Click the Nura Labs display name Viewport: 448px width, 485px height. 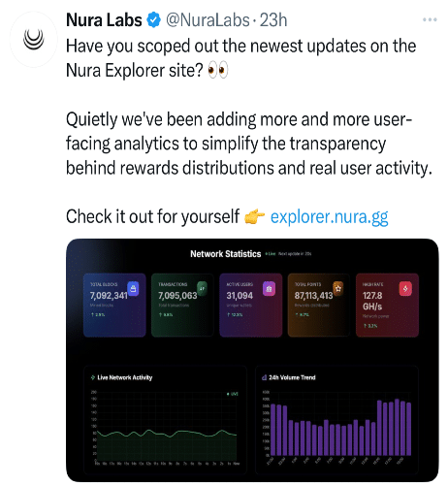104,20
